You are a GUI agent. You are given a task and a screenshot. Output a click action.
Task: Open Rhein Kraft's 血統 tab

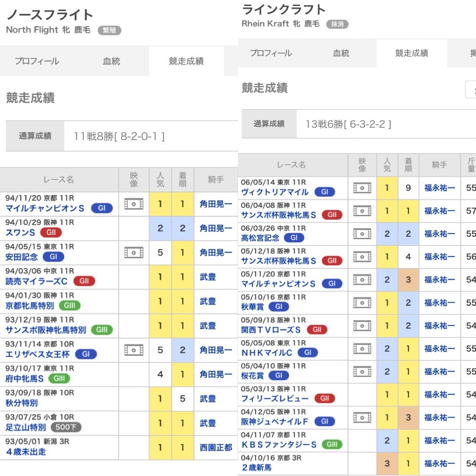(341, 53)
